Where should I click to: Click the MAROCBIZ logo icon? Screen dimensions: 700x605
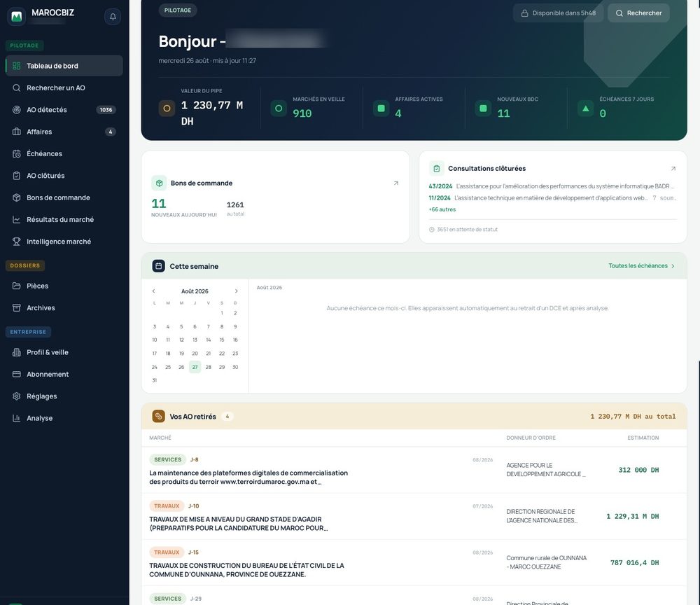[17, 17]
